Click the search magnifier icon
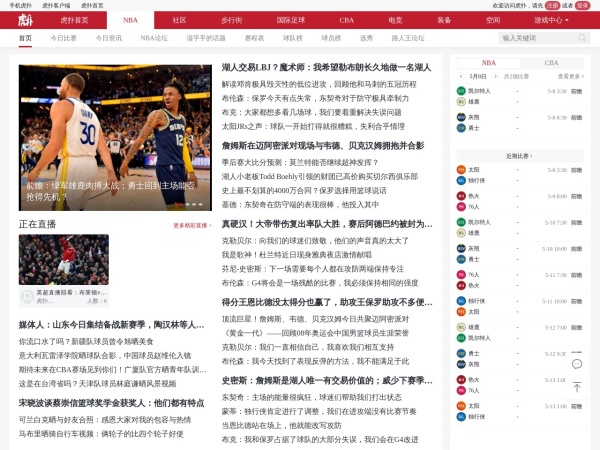 click(x=583, y=38)
